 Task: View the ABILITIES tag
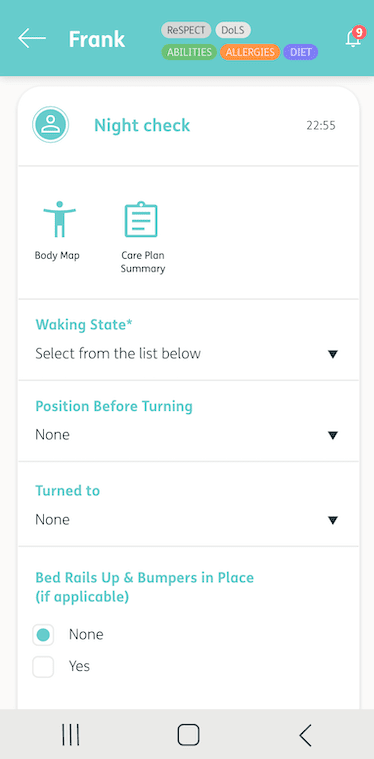pyautogui.click(x=189, y=52)
